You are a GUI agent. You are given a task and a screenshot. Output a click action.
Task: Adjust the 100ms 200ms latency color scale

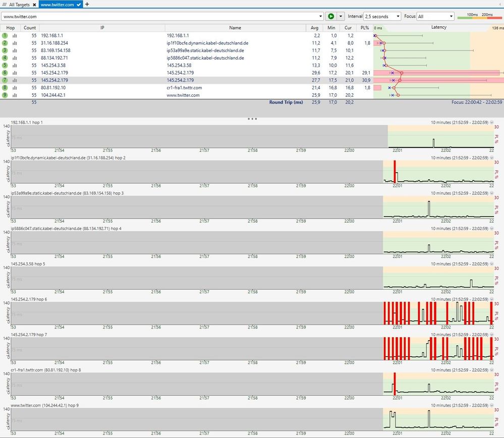point(480,16)
